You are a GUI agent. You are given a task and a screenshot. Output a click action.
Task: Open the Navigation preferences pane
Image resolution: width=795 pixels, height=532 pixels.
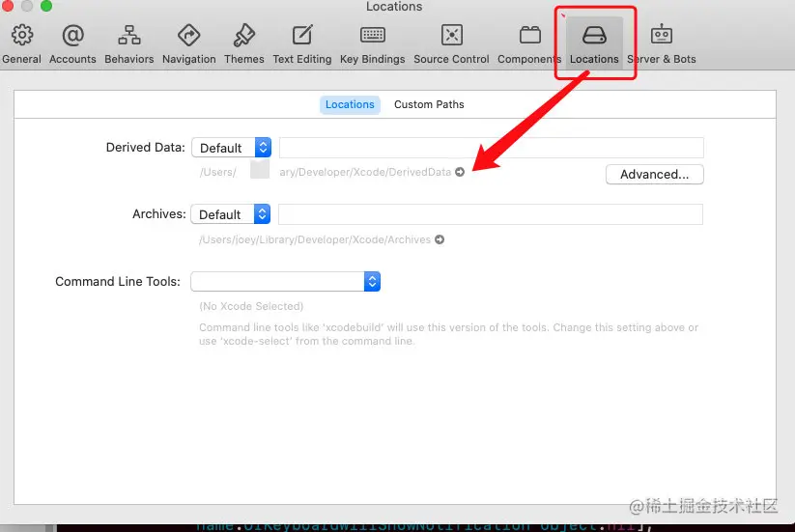tap(188, 44)
